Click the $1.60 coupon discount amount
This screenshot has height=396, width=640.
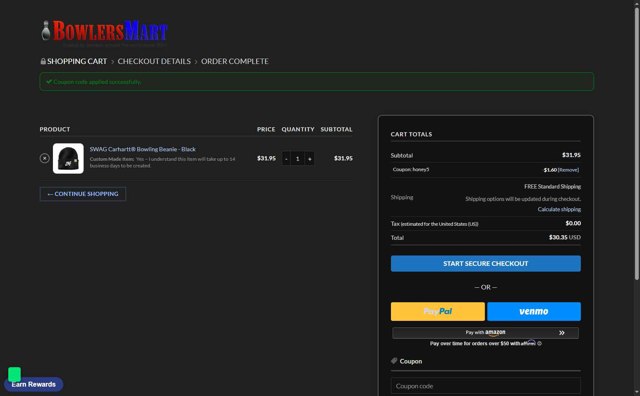pos(550,170)
